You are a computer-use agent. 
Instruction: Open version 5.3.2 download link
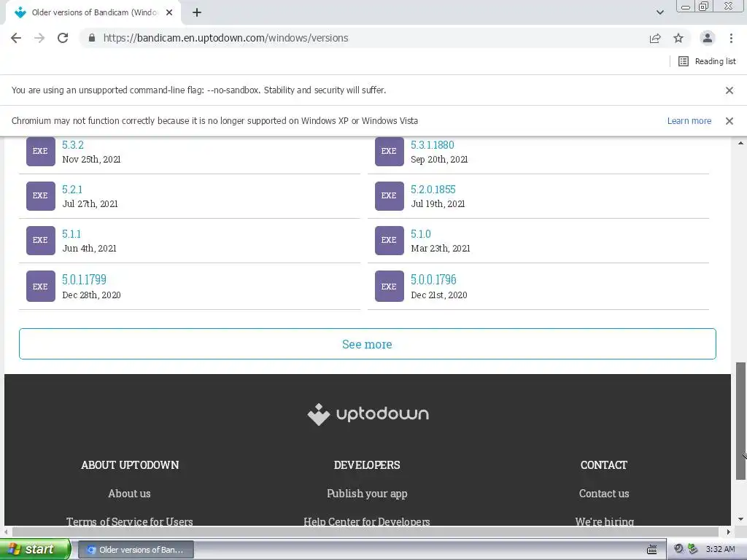click(73, 145)
